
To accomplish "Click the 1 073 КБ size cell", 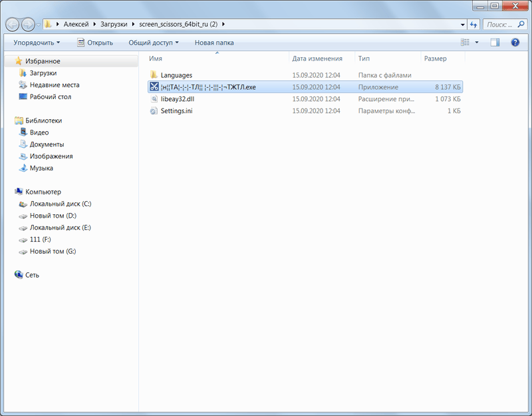I will [x=448, y=99].
